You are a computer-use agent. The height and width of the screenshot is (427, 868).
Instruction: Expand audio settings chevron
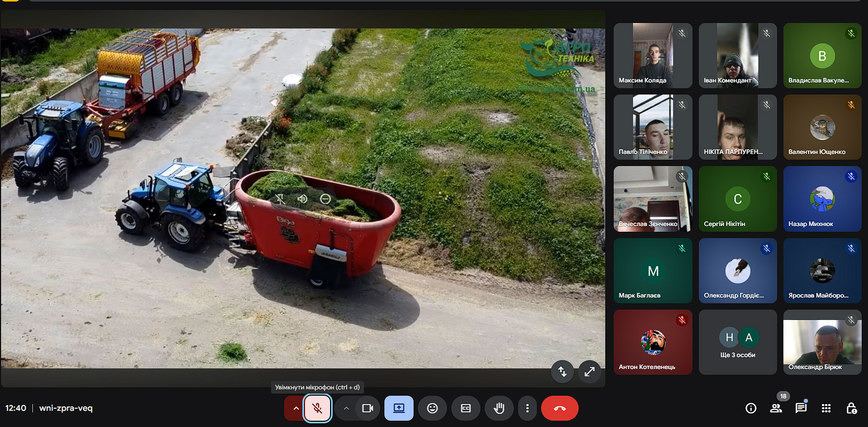coord(296,408)
